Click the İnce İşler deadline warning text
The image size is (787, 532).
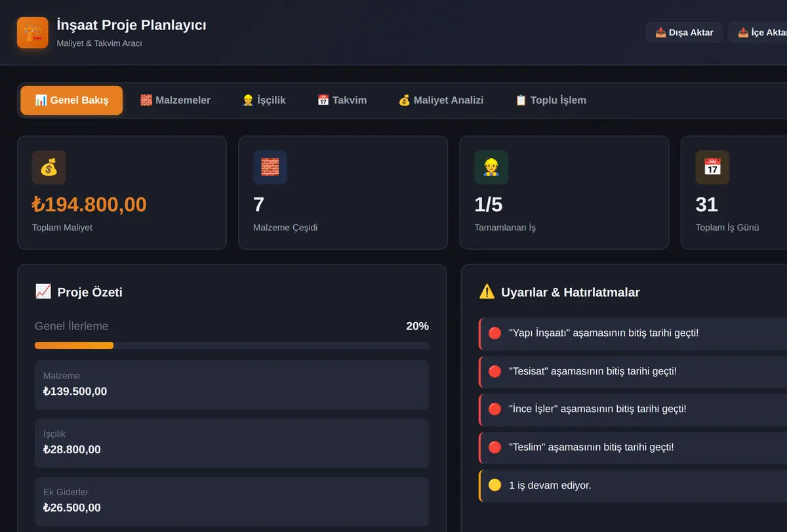pos(597,409)
